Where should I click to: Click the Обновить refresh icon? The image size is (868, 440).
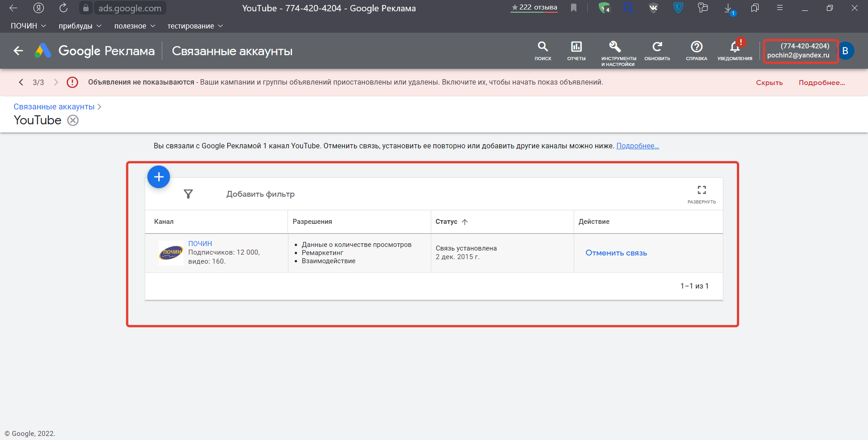tap(657, 51)
